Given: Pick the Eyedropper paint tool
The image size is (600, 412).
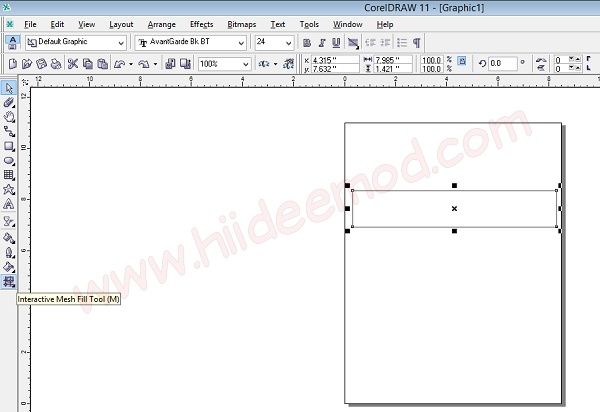Looking at the screenshot, I should tap(9, 238).
